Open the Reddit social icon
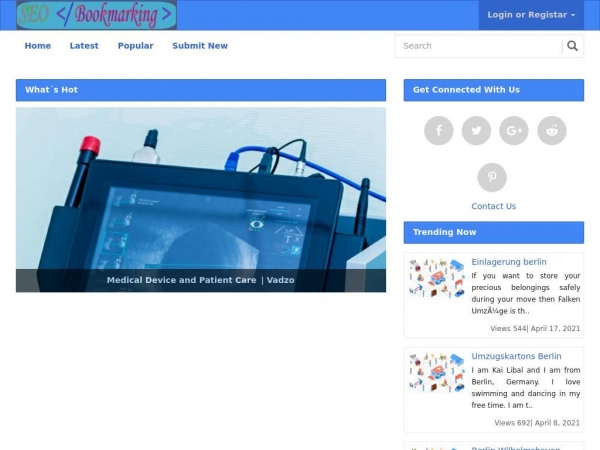Viewport: 600px width, 450px height. [552, 130]
